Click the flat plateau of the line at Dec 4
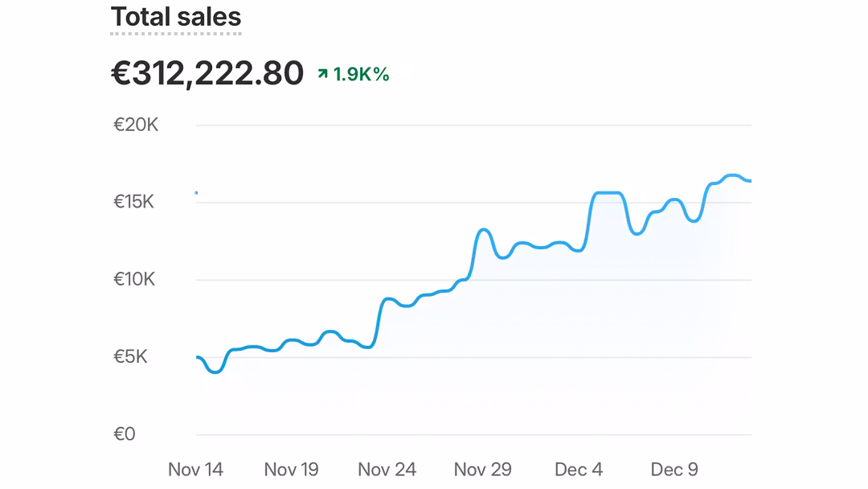This screenshot has width=868, height=489. (608, 193)
